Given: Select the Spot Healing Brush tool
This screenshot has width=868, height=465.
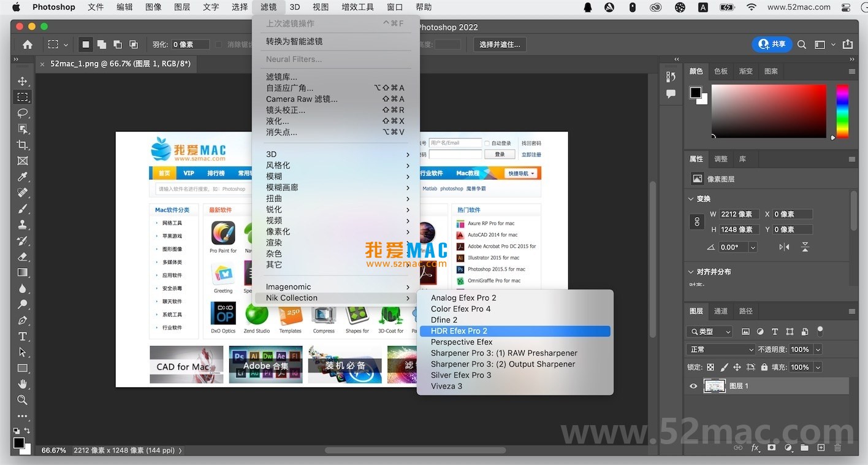Looking at the screenshot, I should coord(22,193).
